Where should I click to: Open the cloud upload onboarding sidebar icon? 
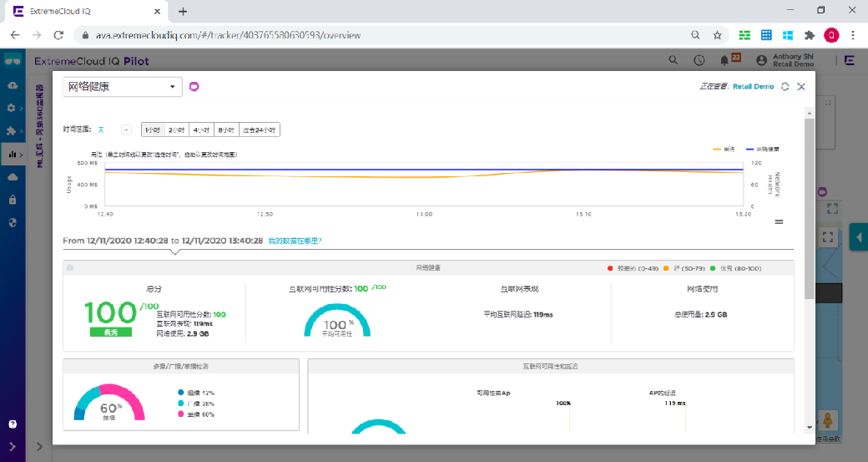[13, 85]
